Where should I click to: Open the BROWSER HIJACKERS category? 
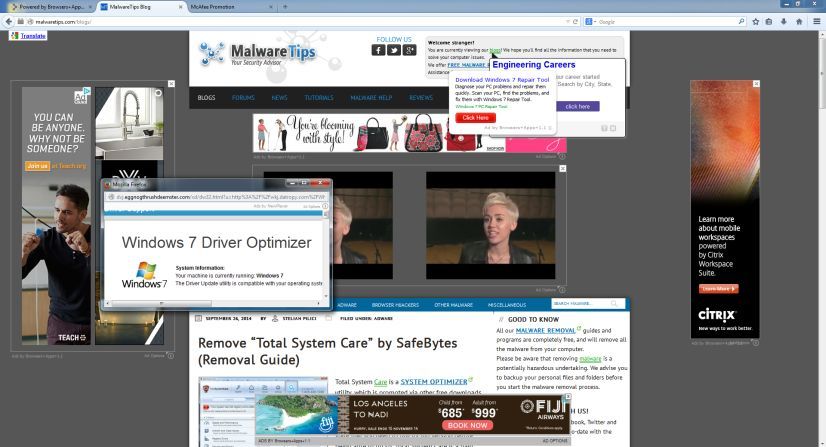395,305
